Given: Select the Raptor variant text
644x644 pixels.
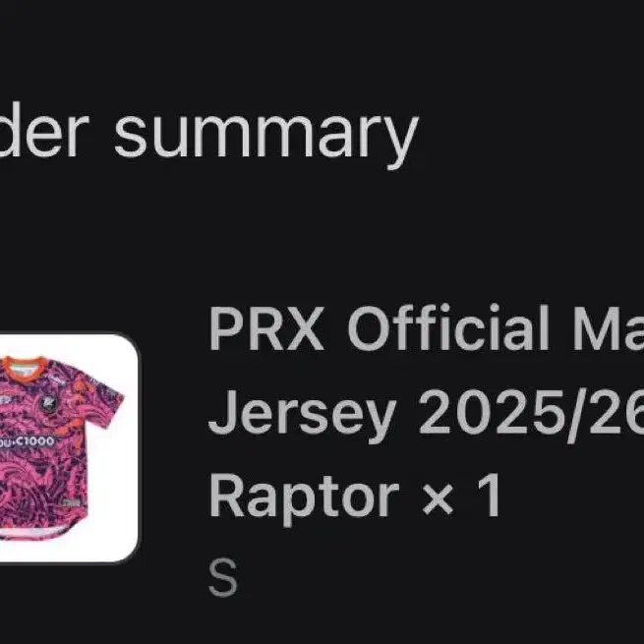Looking at the screenshot, I should pyautogui.click(x=305, y=498).
